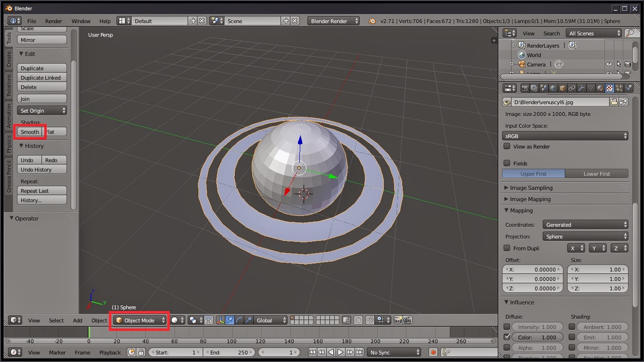Open the Material properties sphere tab
This screenshot has width=644, height=362.
[600, 88]
